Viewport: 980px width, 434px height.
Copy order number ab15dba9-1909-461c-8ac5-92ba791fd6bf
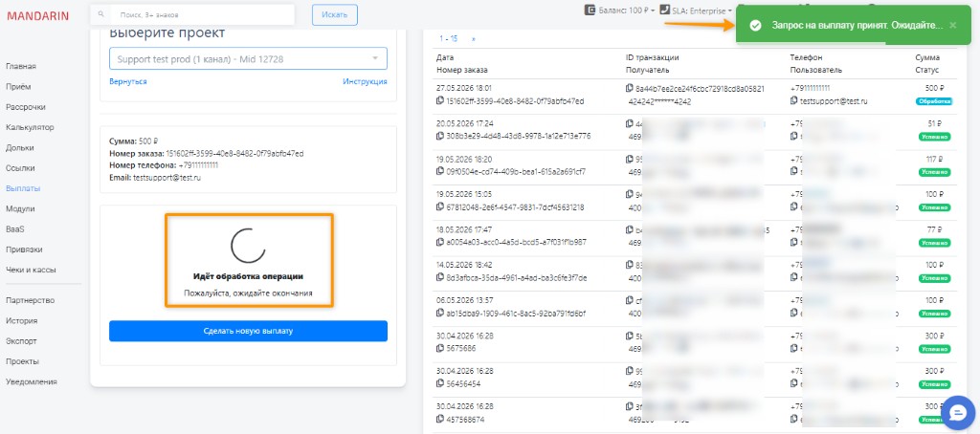click(x=440, y=313)
